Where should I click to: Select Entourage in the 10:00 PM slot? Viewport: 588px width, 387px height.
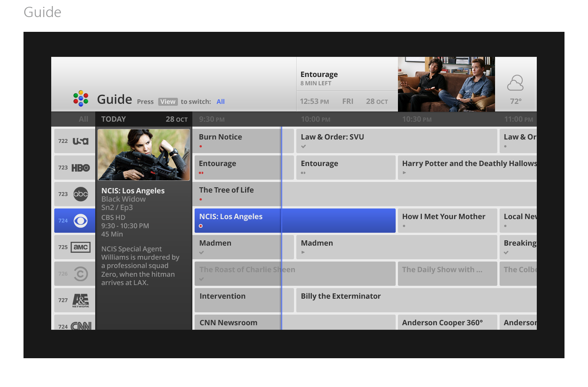[x=346, y=168]
